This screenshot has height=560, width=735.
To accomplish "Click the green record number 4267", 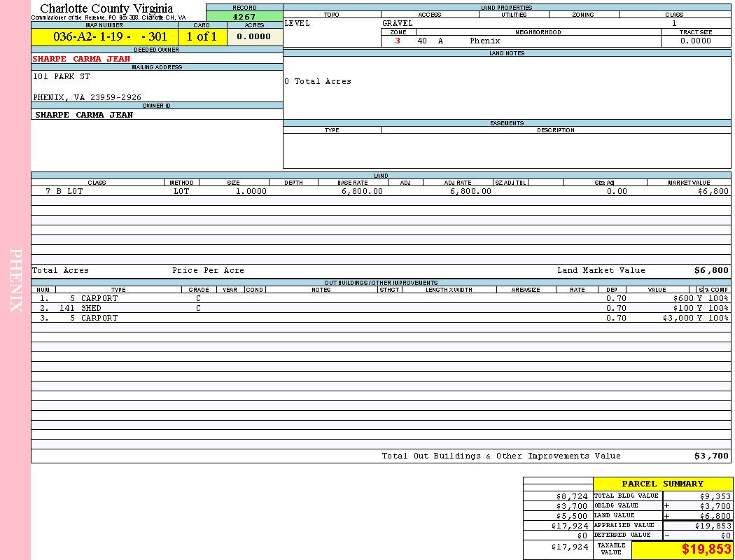I will [244, 17].
